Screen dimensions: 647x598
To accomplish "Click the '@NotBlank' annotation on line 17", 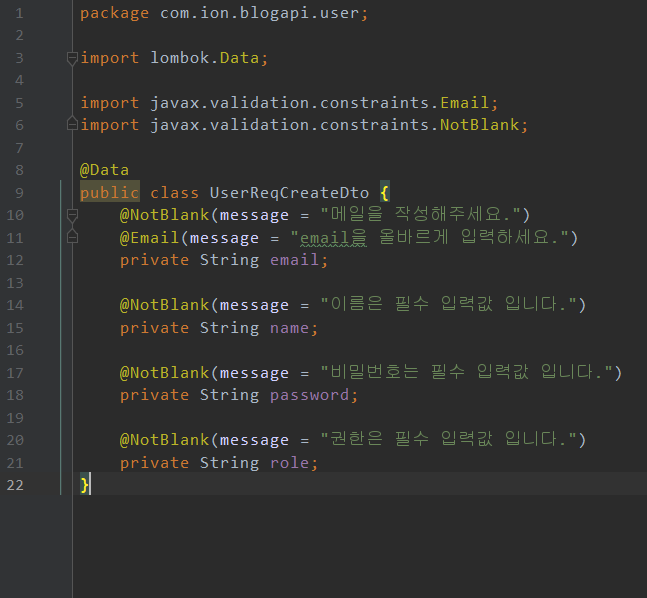I will [165, 373].
